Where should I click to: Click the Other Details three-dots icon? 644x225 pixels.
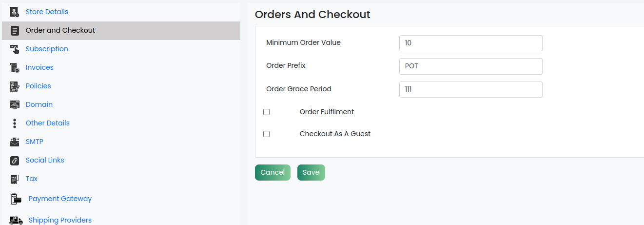click(x=15, y=123)
